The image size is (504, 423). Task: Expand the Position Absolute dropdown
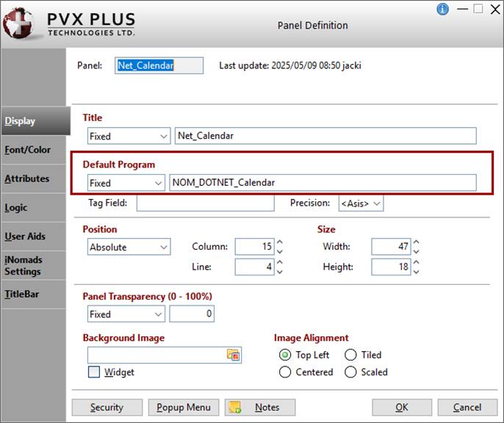click(128, 247)
